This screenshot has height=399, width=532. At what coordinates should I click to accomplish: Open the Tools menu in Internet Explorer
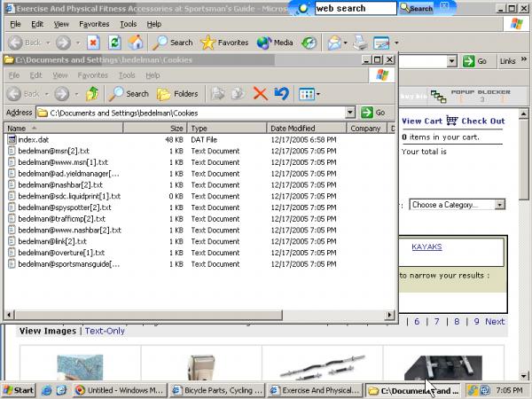129,24
